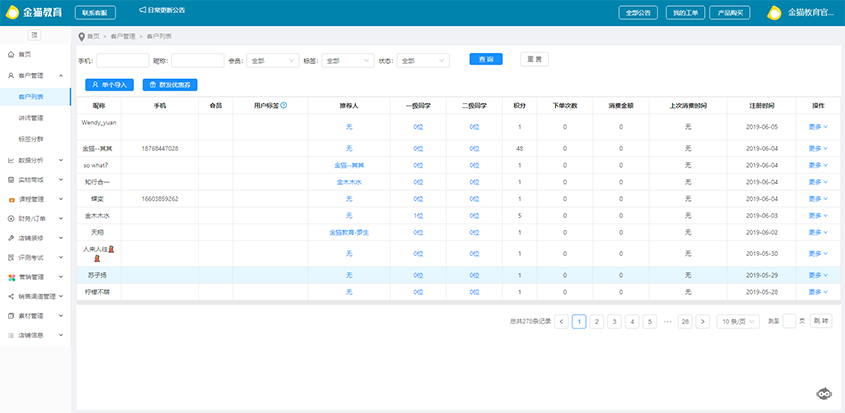
Task: Expand the 店铺信息 sidebar menu
Action: [61, 335]
